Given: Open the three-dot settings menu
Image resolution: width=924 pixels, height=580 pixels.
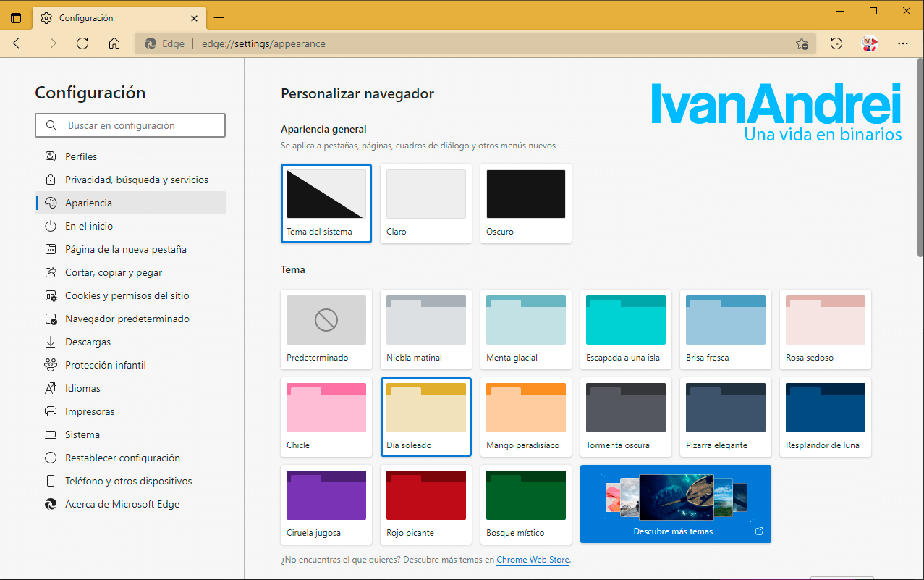Looking at the screenshot, I should pos(903,43).
